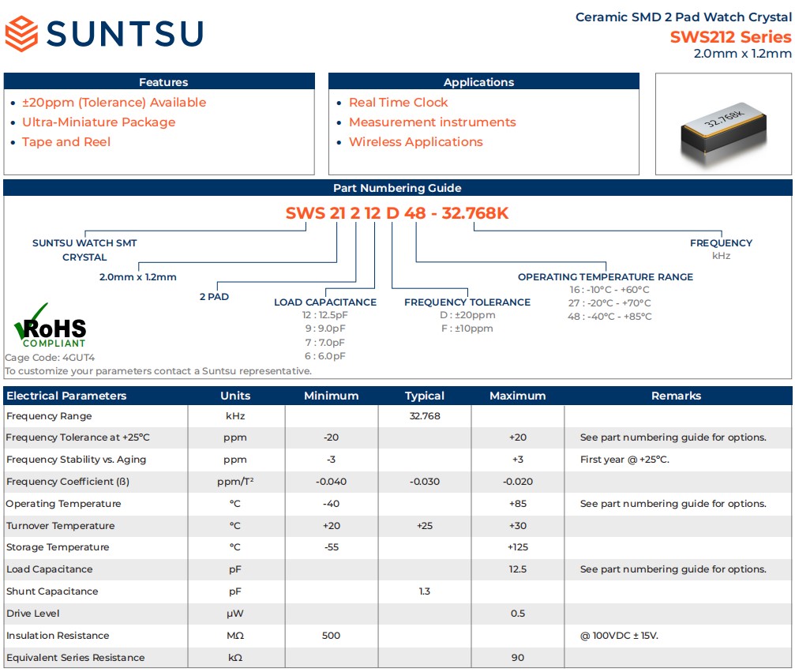Click the FREQUENCY kHz label

[x=721, y=249]
